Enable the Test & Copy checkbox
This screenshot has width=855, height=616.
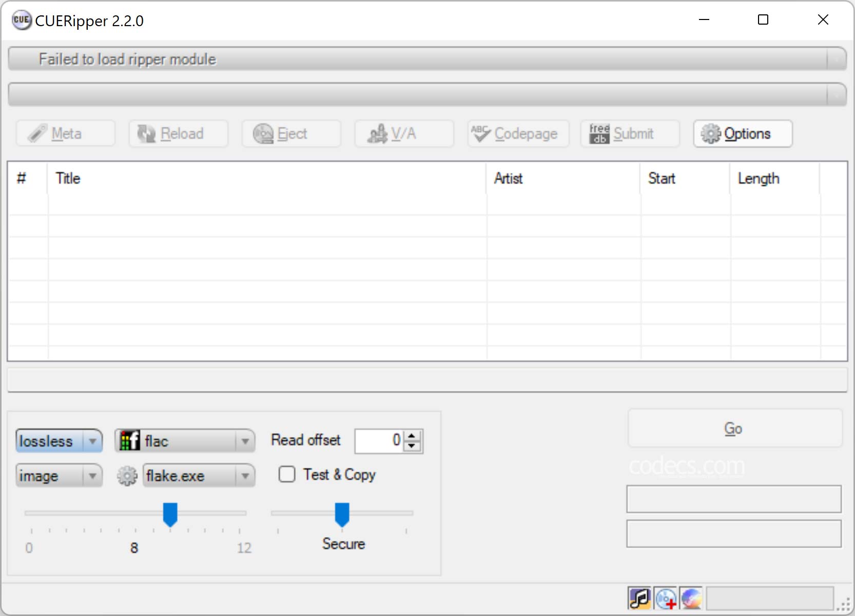(x=287, y=474)
